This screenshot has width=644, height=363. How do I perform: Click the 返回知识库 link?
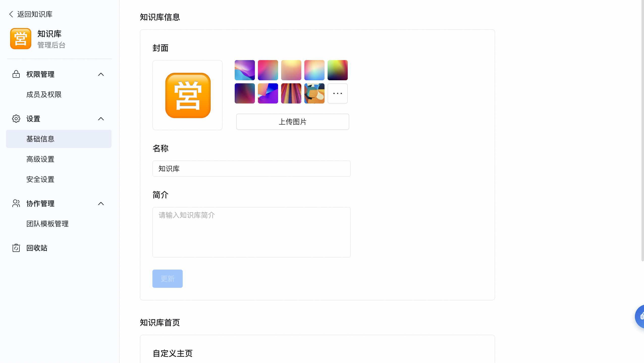coord(35,14)
